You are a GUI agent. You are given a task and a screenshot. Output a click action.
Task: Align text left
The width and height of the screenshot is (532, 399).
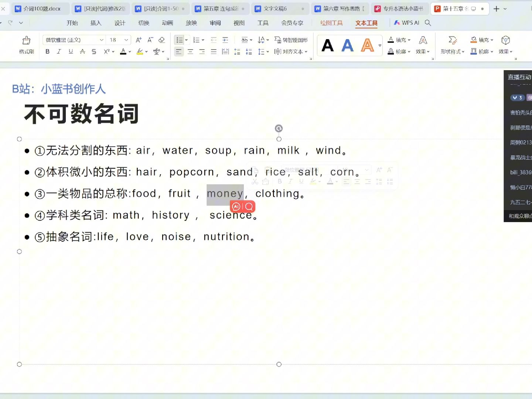[x=178, y=52]
